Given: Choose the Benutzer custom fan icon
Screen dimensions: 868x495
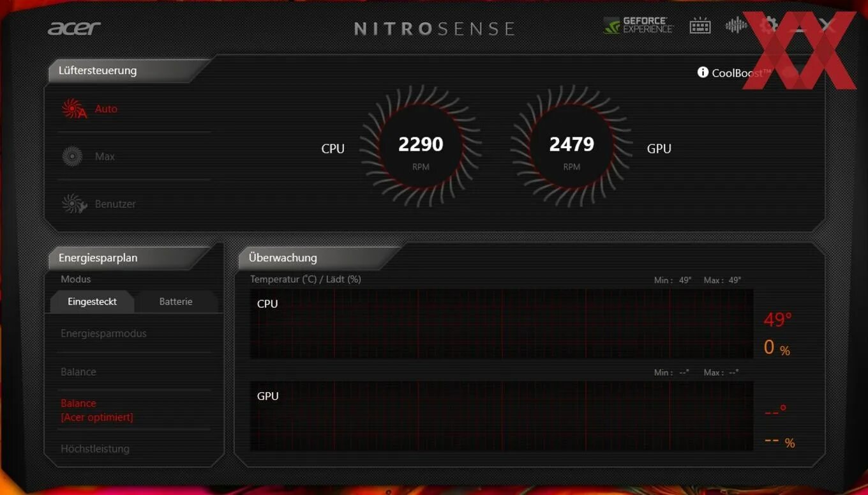Looking at the screenshot, I should coord(74,204).
